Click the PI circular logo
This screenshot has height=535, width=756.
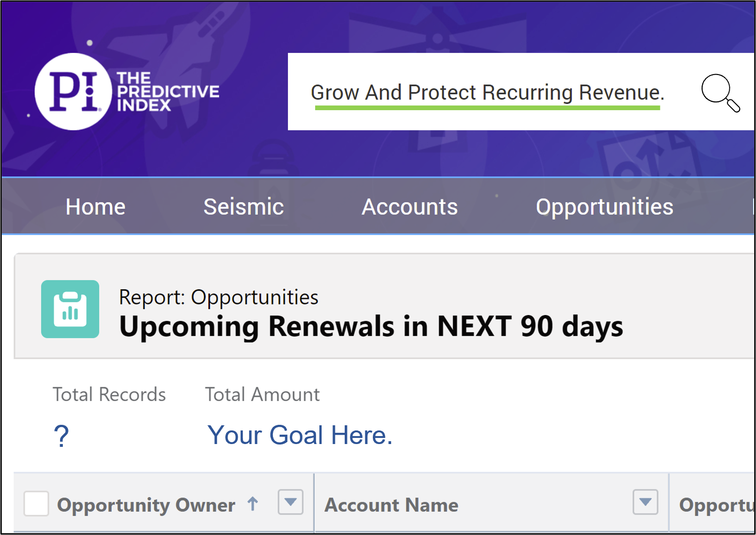[73, 91]
